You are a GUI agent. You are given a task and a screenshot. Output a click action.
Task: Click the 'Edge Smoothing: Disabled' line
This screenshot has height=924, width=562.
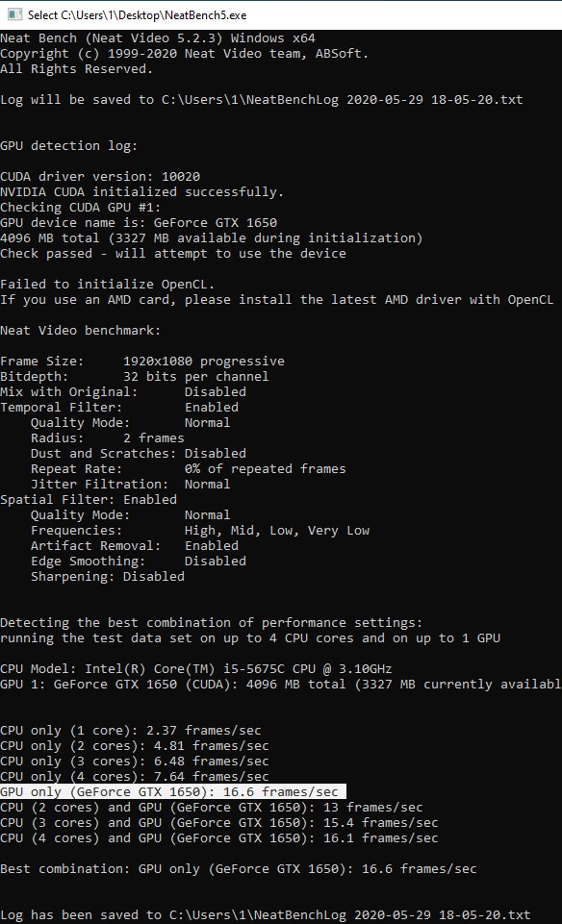tap(139, 561)
